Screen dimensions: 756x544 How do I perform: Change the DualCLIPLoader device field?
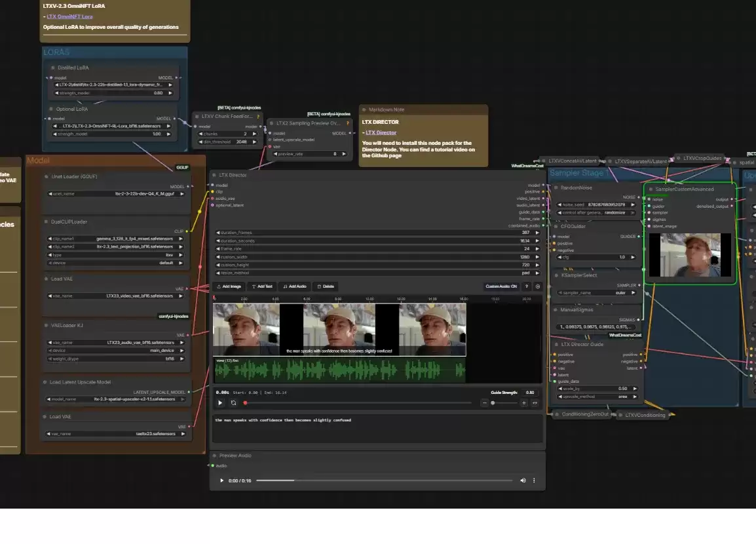click(116, 263)
